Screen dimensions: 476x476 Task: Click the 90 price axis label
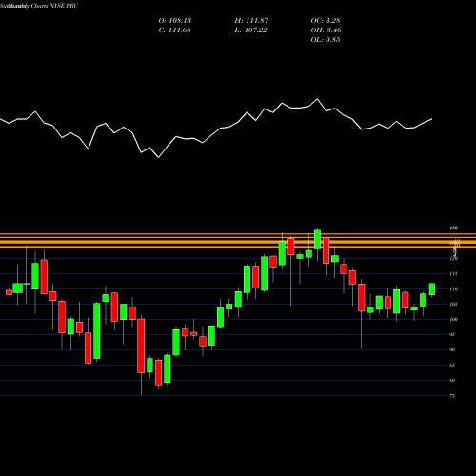point(452,349)
